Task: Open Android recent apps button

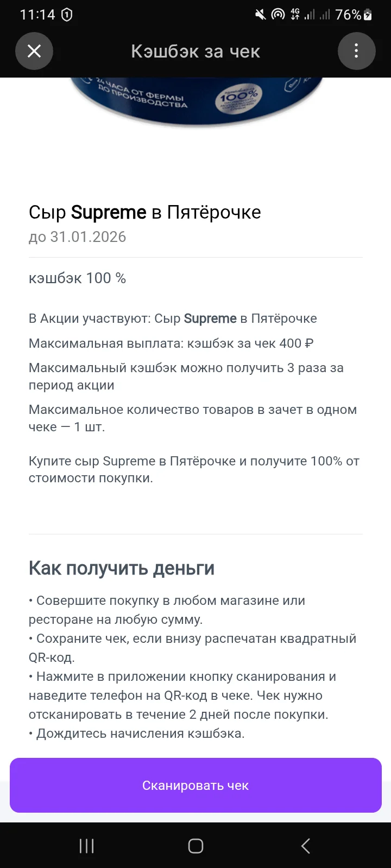Action: (x=86, y=846)
